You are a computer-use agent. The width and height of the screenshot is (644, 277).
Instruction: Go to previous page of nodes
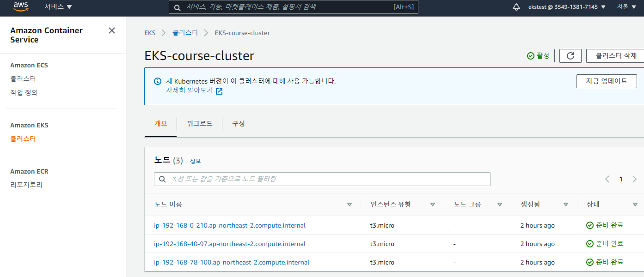coord(607,179)
